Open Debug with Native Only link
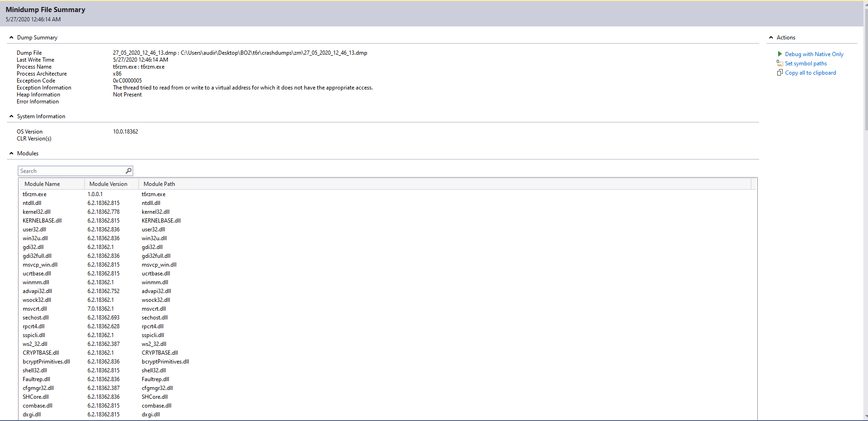The image size is (868, 421). (814, 54)
